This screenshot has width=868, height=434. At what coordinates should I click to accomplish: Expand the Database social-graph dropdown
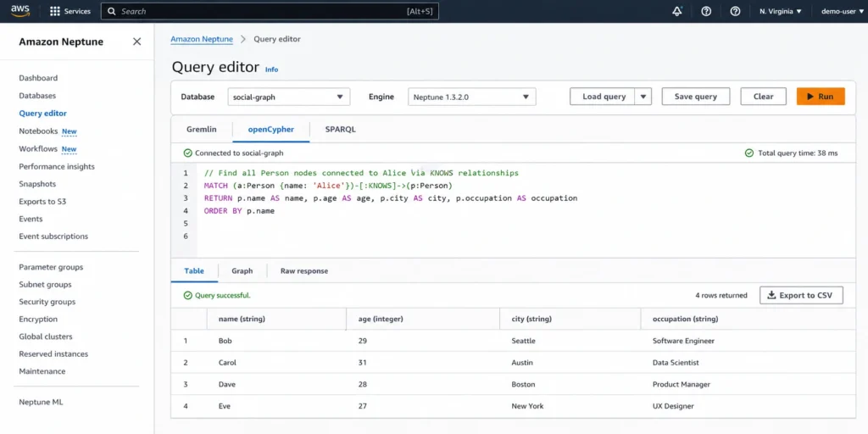click(x=289, y=97)
